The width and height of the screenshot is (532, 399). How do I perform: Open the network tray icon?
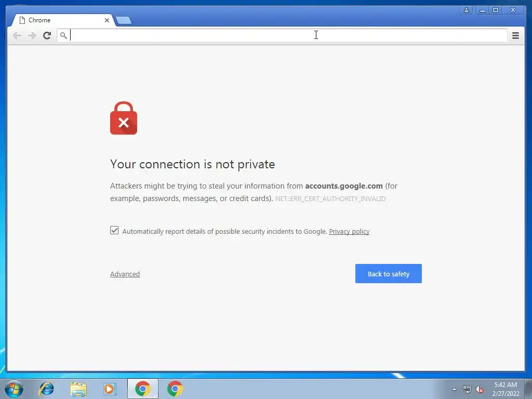pos(467,389)
